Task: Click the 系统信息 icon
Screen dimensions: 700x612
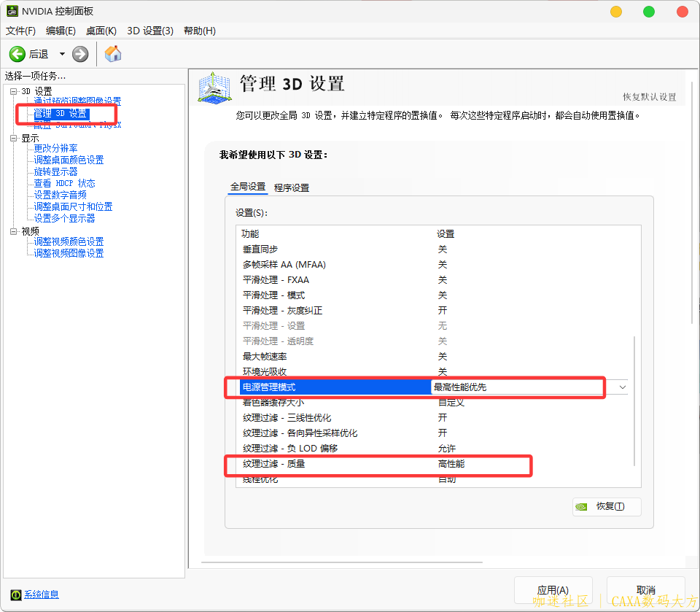Action: point(15,594)
